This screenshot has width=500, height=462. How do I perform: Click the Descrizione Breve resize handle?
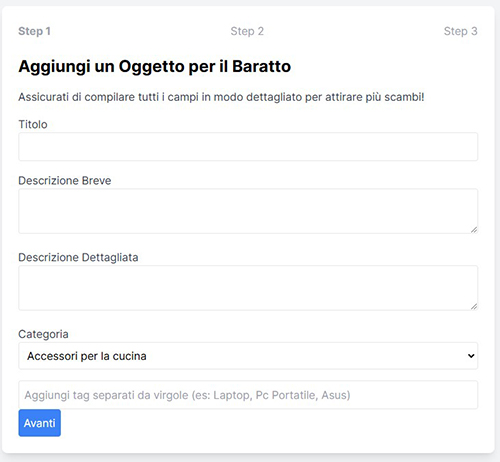pos(474,230)
